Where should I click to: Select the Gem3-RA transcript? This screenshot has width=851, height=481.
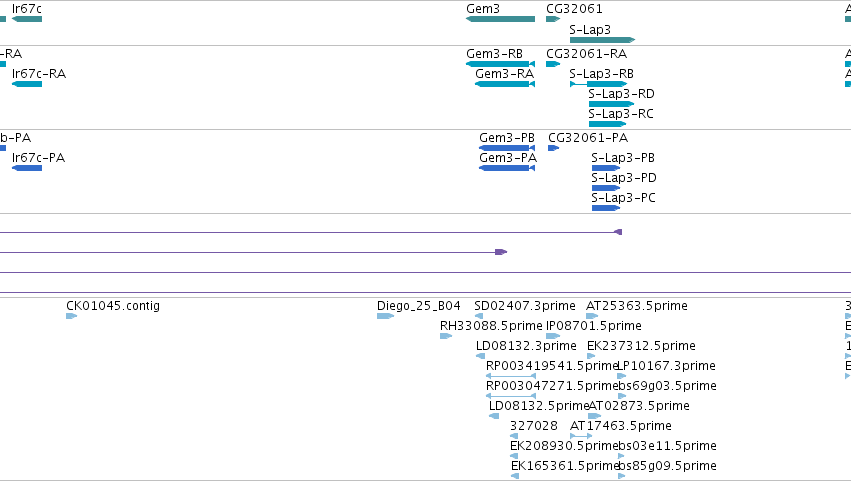click(505, 84)
